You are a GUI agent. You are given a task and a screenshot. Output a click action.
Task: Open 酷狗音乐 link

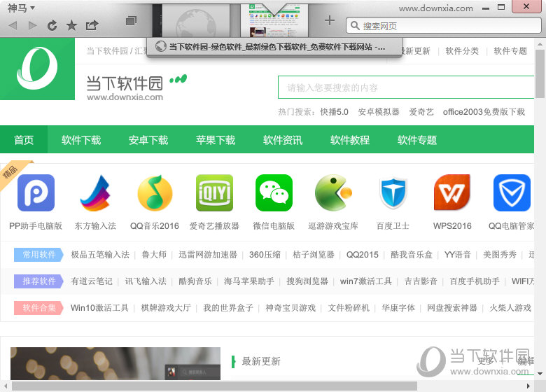tap(195, 281)
